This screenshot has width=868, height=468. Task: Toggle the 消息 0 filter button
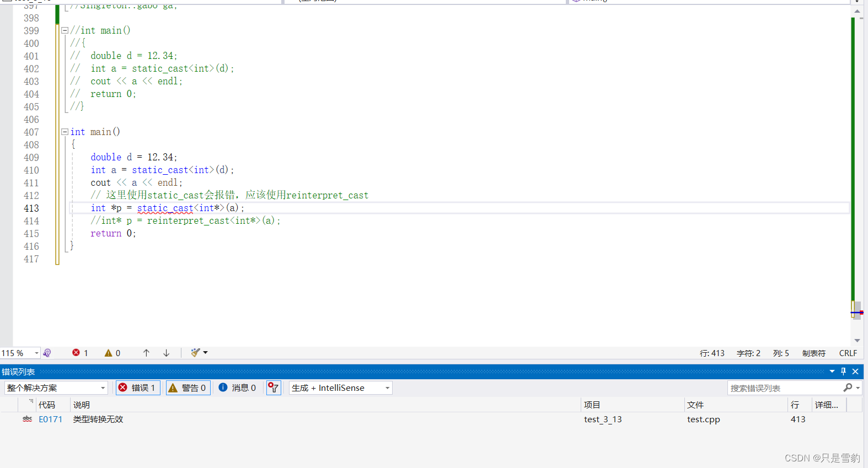point(238,388)
